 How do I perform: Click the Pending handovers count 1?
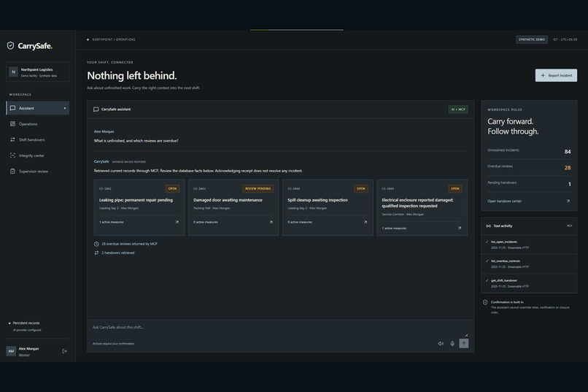click(x=569, y=184)
